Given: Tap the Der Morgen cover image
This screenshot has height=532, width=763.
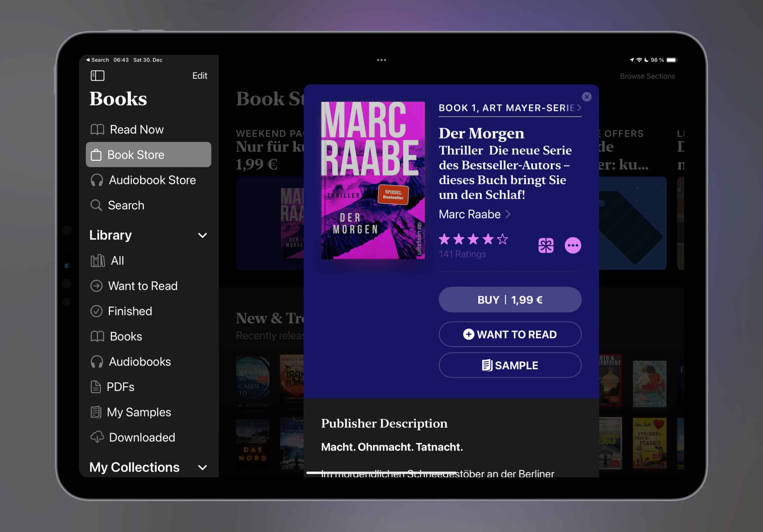Looking at the screenshot, I should pos(373,180).
